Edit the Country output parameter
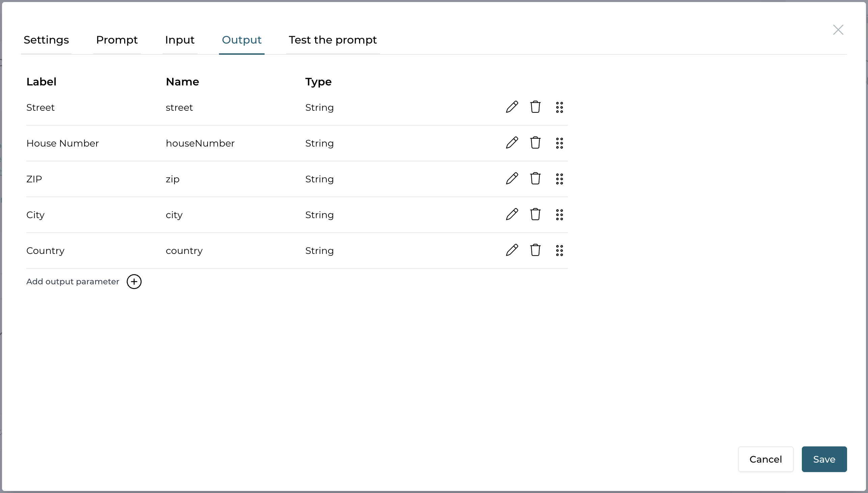Screen dimensions: 868x493 click(x=512, y=250)
